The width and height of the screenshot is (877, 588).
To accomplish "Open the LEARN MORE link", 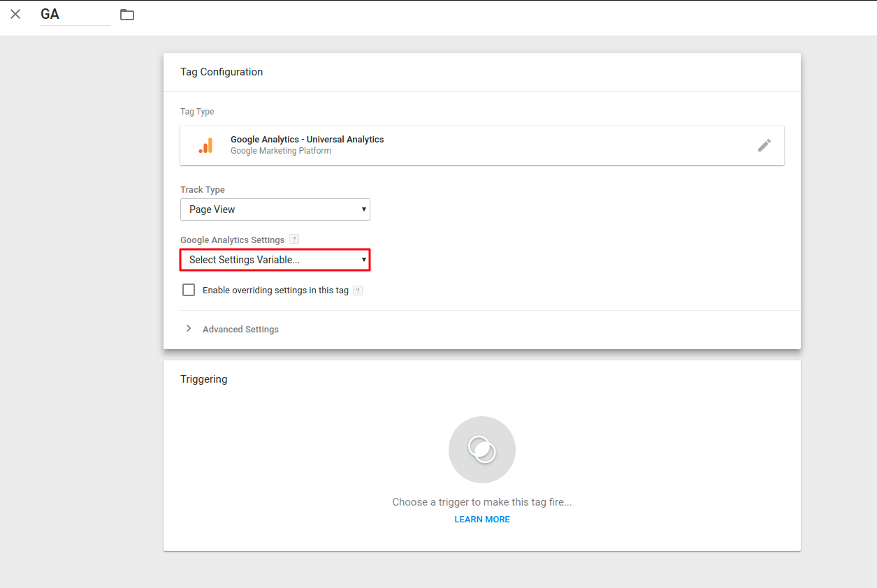I will [482, 519].
